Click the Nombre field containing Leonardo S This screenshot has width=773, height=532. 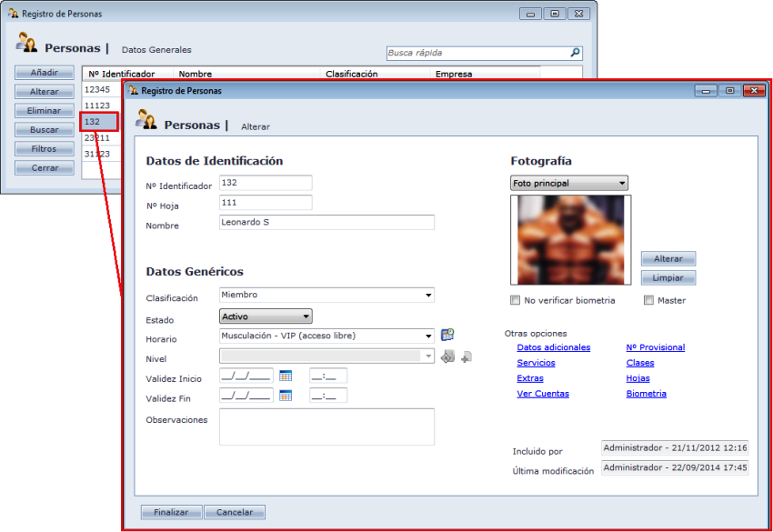[x=326, y=223]
